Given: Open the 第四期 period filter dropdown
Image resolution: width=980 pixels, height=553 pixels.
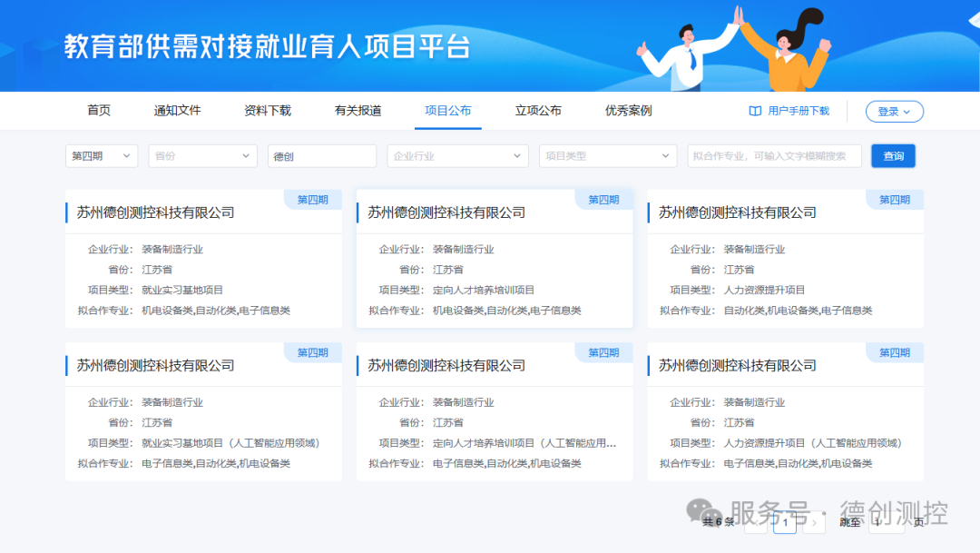Looking at the screenshot, I should pyautogui.click(x=102, y=155).
